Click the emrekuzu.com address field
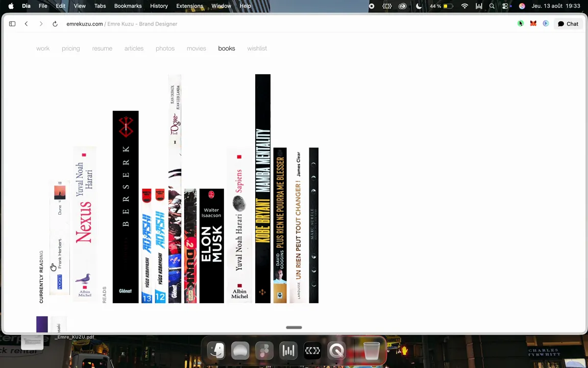588x368 pixels. [x=122, y=24]
